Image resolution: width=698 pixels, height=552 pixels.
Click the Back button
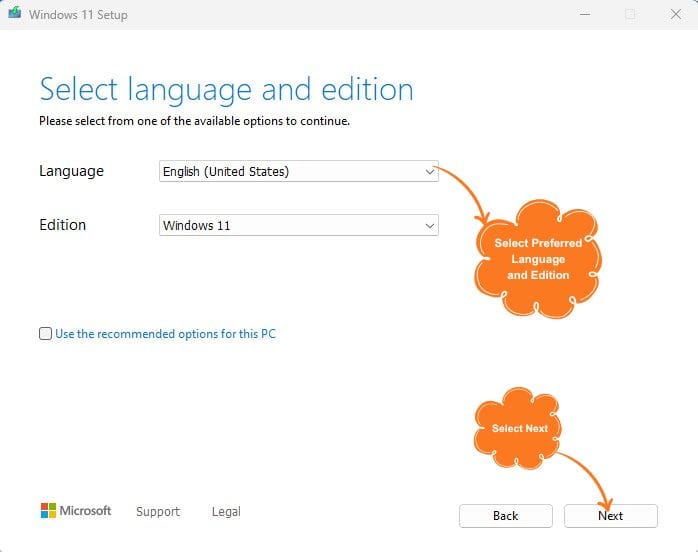[x=506, y=516]
